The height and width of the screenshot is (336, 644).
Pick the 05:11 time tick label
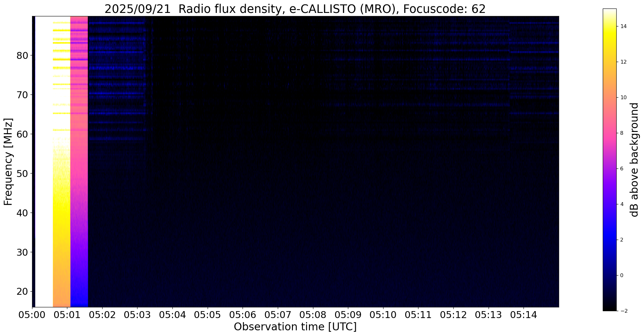(418, 315)
